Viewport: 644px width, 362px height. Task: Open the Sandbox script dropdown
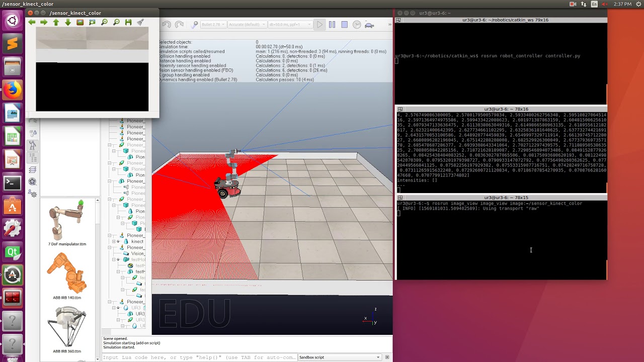pos(340,357)
